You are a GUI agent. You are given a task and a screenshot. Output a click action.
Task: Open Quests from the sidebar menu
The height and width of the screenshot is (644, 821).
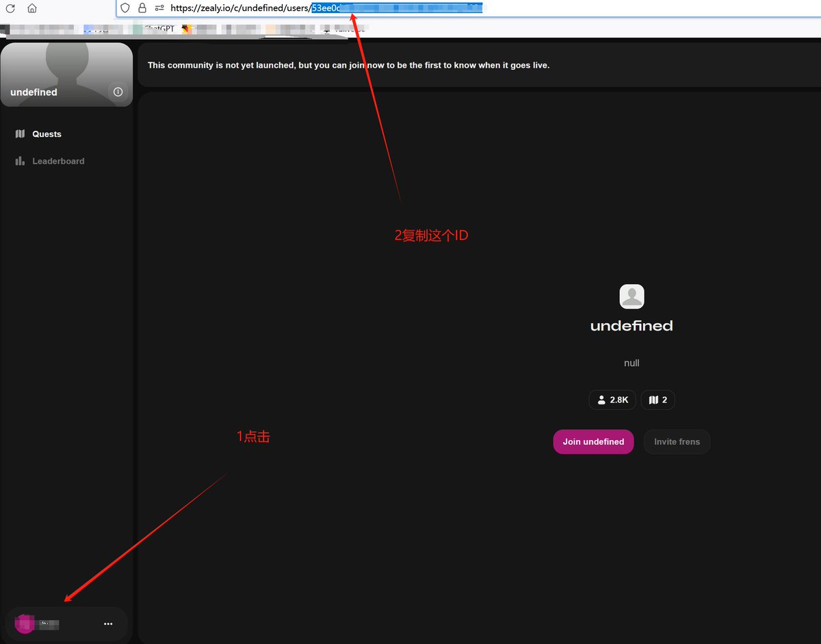(47, 133)
